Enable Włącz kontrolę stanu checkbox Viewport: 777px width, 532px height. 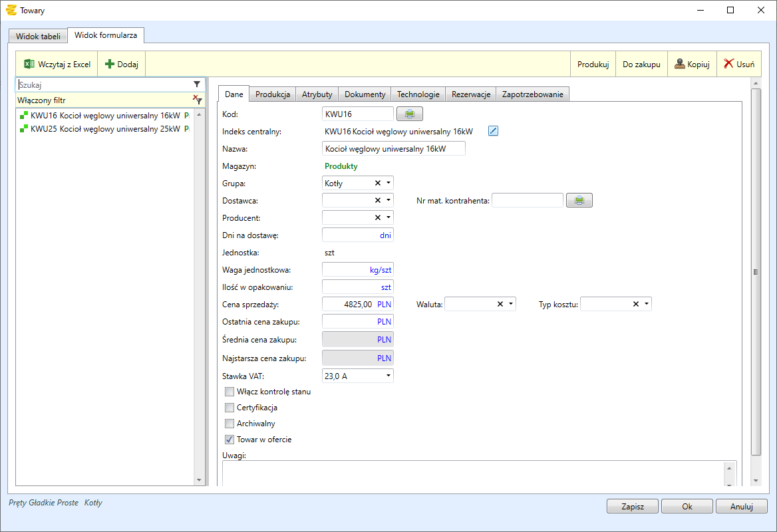tap(230, 392)
